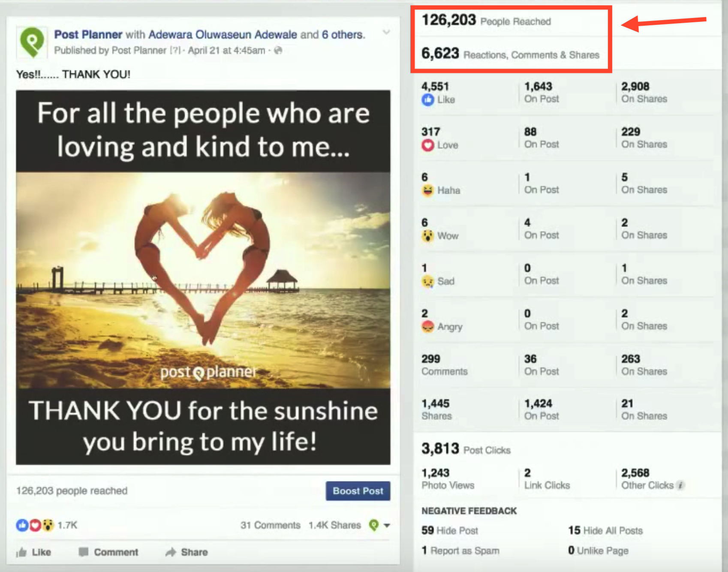Click '126,203 people reached' below the photo

[72, 491]
